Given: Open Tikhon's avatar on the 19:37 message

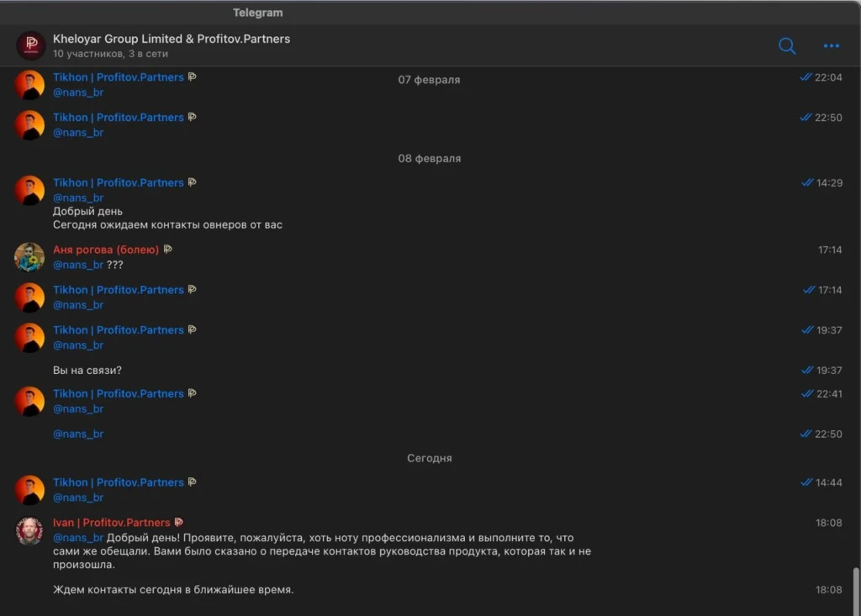Looking at the screenshot, I should tap(29, 337).
